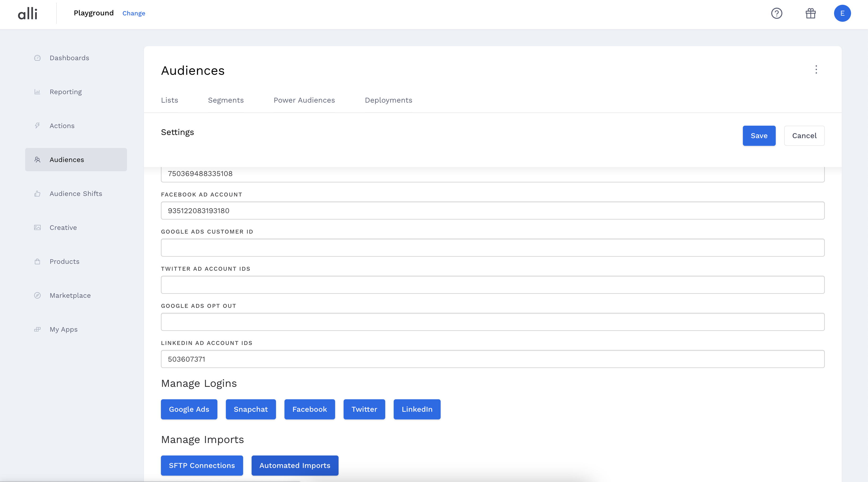Click the Actions lightning bolt icon
This screenshot has width=868, height=482.
37,126
